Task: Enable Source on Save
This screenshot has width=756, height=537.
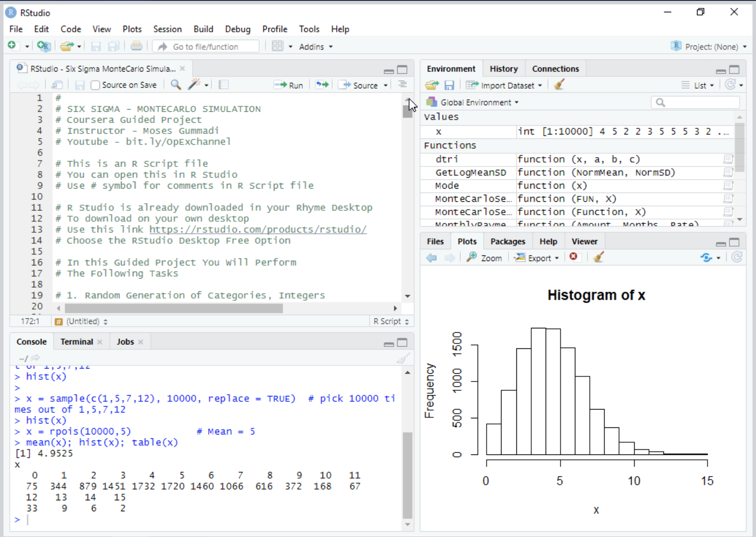Action: (95, 85)
